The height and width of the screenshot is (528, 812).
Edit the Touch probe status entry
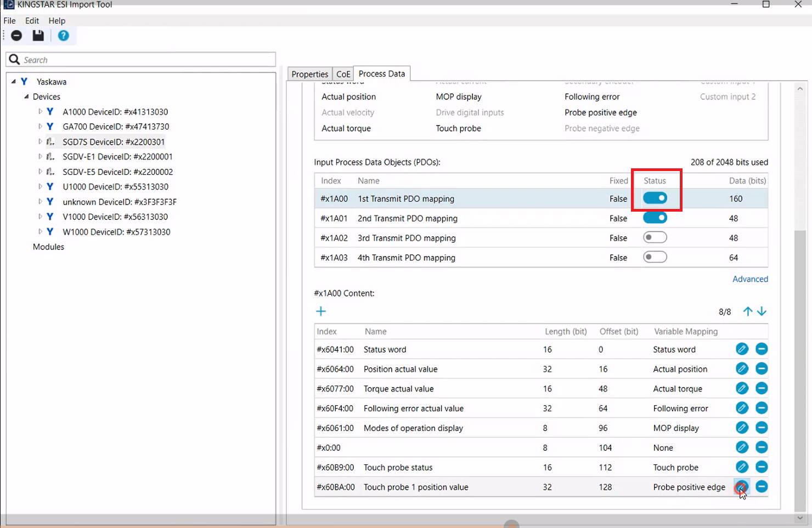click(x=742, y=467)
